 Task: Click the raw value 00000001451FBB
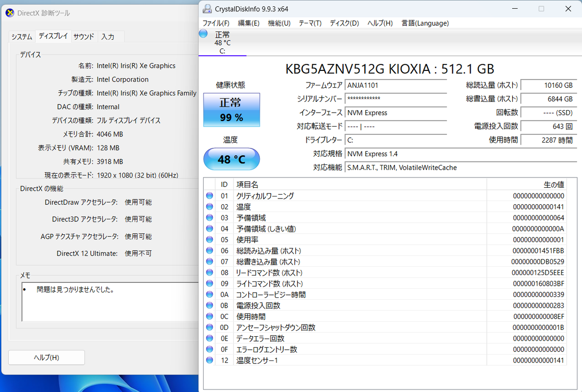pyautogui.click(x=538, y=251)
